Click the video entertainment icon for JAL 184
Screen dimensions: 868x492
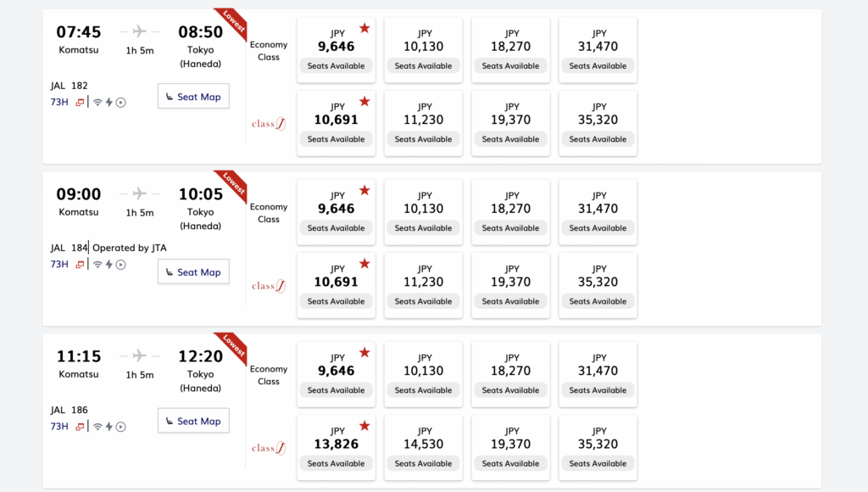click(120, 265)
